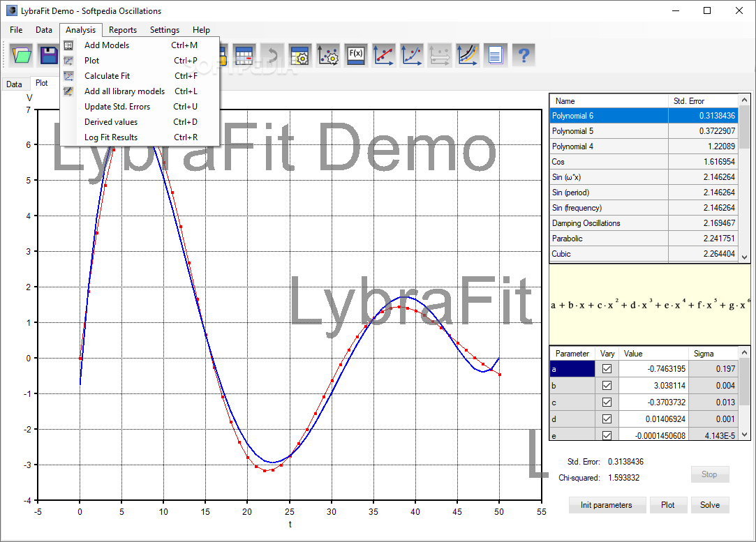Open help with the question mark icon

coord(524,55)
